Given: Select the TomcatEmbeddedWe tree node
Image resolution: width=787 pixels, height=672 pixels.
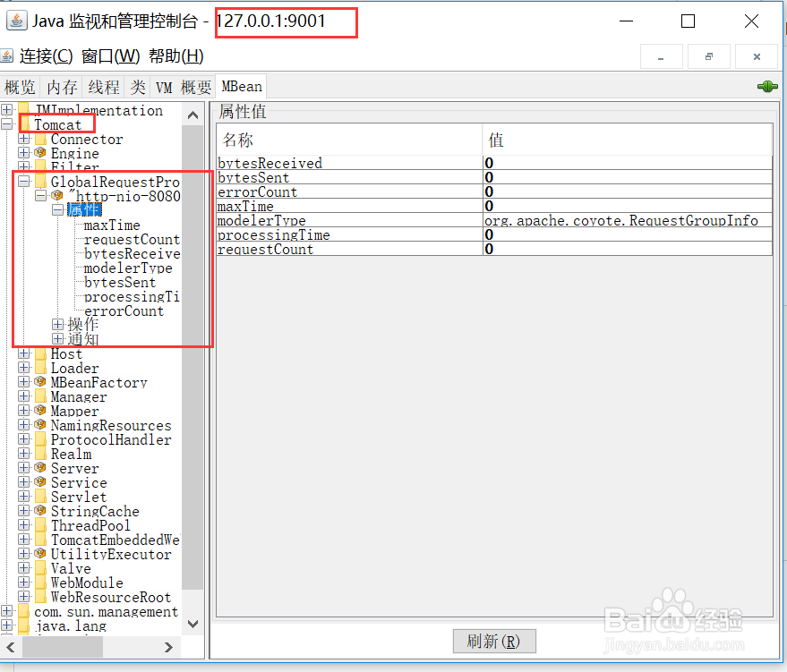Looking at the screenshot, I should click(x=115, y=540).
